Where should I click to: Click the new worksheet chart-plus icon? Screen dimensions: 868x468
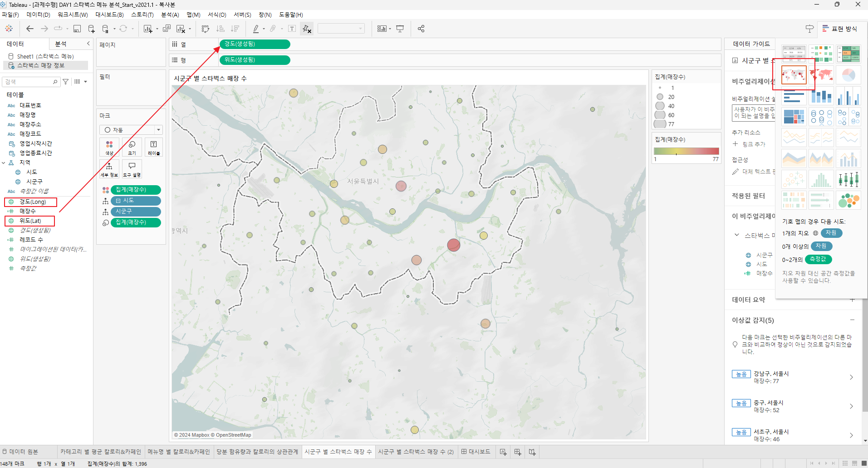[x=148, y=29]
